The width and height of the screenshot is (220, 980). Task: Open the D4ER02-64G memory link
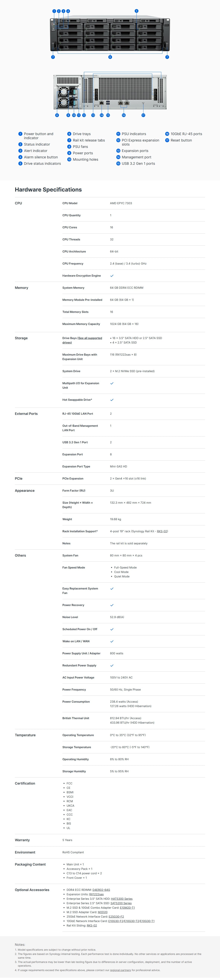101,890
